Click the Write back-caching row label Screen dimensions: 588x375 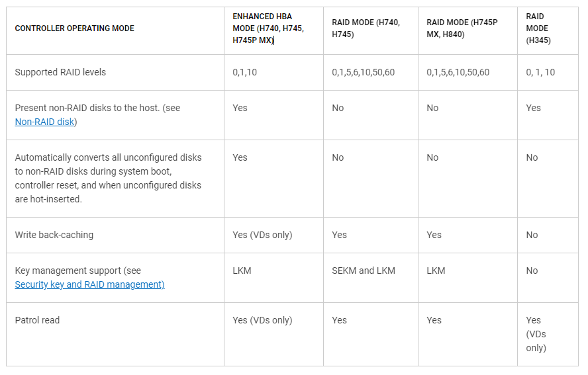[x=54, y=235]
